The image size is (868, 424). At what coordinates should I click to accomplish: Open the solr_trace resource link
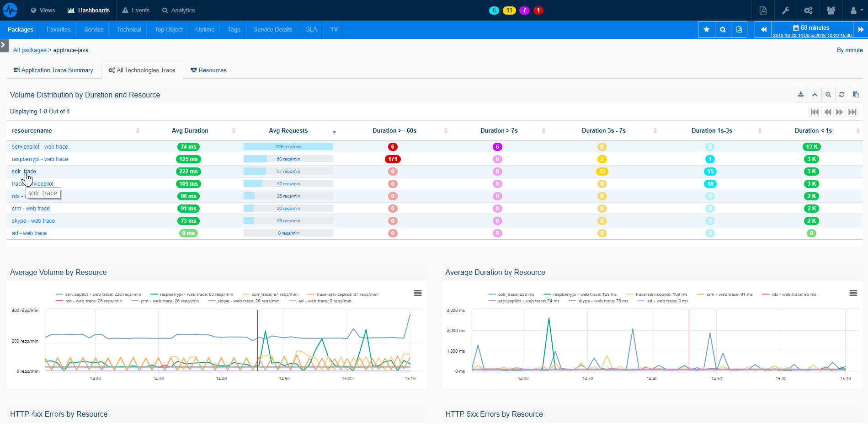pyautogui.click(x=24, y=172)
